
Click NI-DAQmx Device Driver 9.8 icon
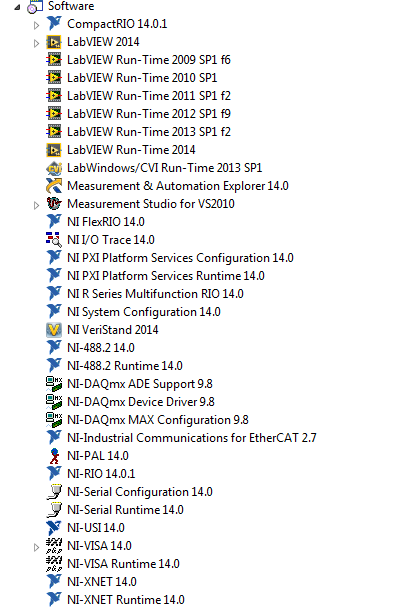(54, 402)
